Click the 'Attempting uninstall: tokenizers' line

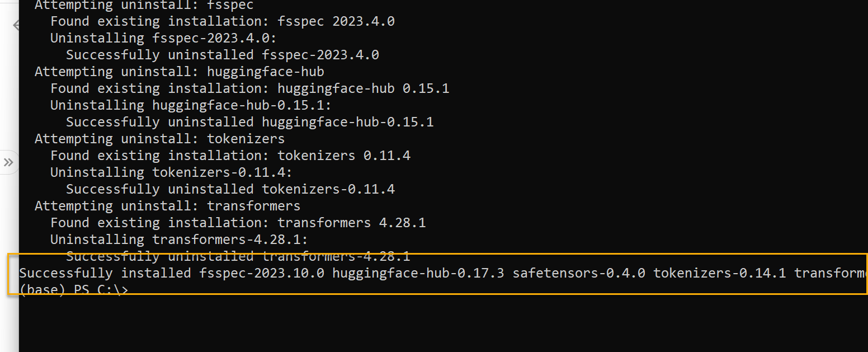click(160, 139)
